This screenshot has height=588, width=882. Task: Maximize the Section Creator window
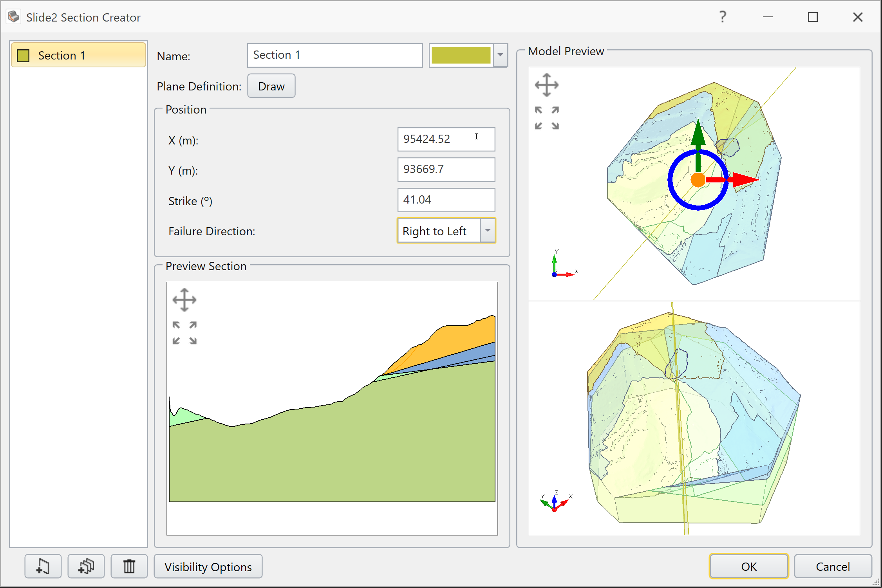[813, 17]
